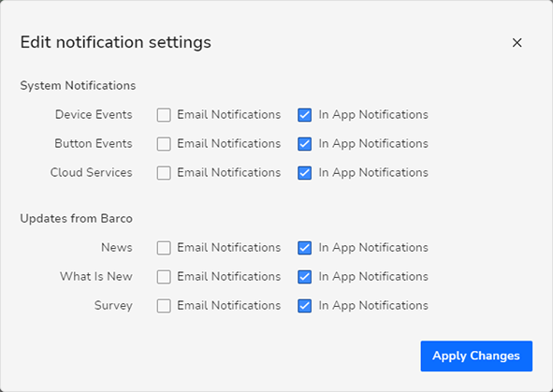Enable Email Notifications for Device Events
Image resolution: width=553 pixels, height=392 pixels.
[x=164, y=115]
